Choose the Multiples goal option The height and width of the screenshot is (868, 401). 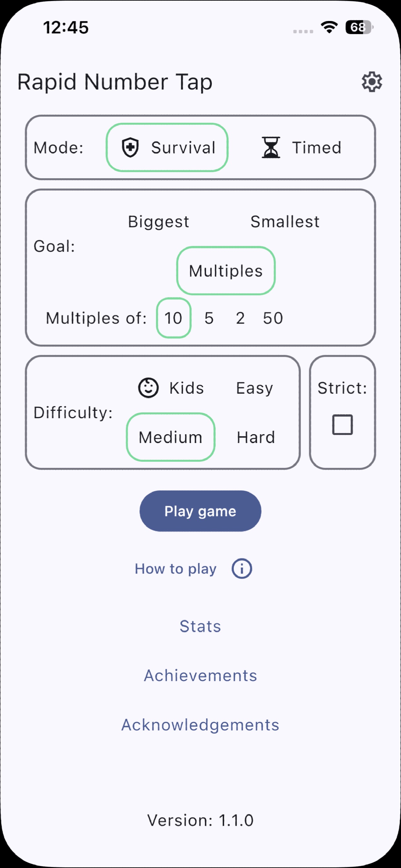tap(226, 271)
